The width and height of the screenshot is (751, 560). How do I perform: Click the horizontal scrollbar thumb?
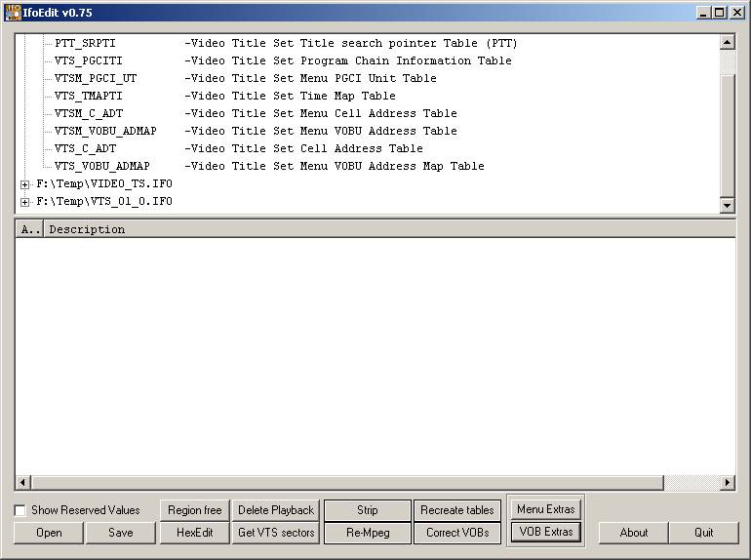(348, 482)
